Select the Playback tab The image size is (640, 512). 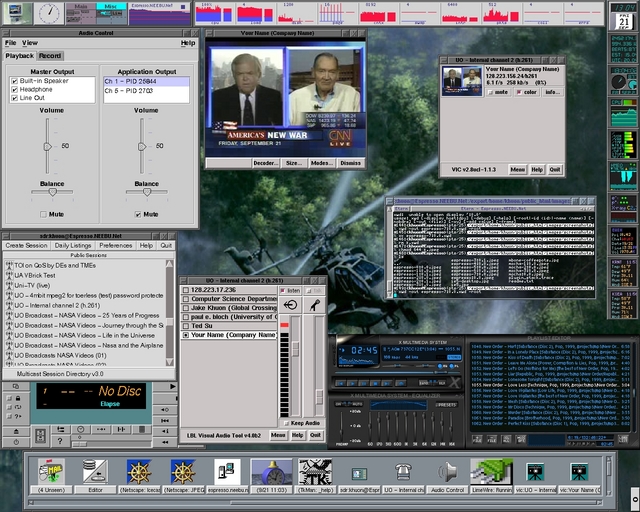(x=20, y=56)
